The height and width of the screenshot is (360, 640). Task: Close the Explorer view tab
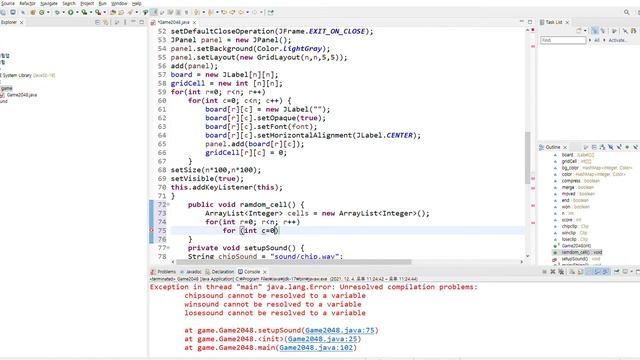point(22,22)
